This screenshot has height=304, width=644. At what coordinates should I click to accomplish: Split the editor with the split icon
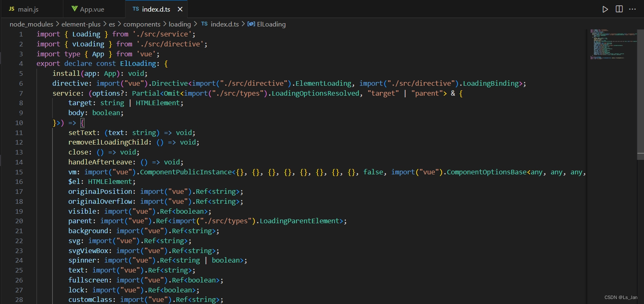(618, 9)
